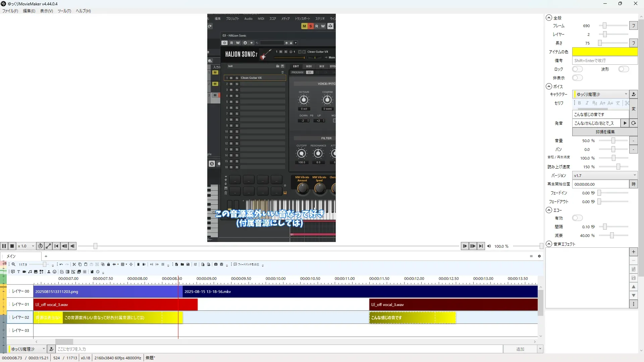Screen dimensions: 644x362
Task: Toggle the 非表示 (hidden) switch
Action: pyautogui.click(x=577, y=78)
